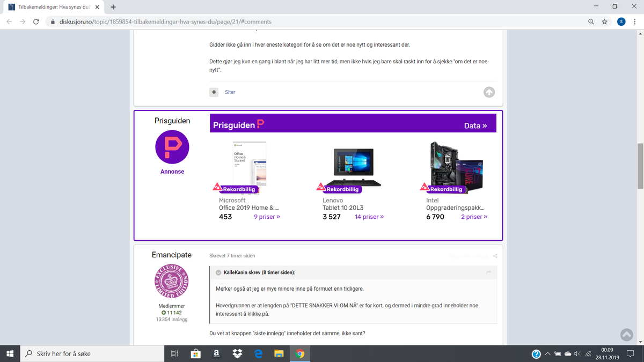The image size is (644, 362).
Task: Open the OneDrive cloud tray icon
Action: pyautogui.click(x=568, y=354)
